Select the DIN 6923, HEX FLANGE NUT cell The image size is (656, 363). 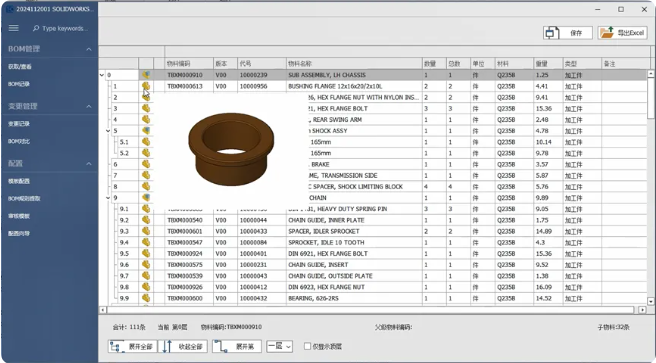(x=354, y=287)
